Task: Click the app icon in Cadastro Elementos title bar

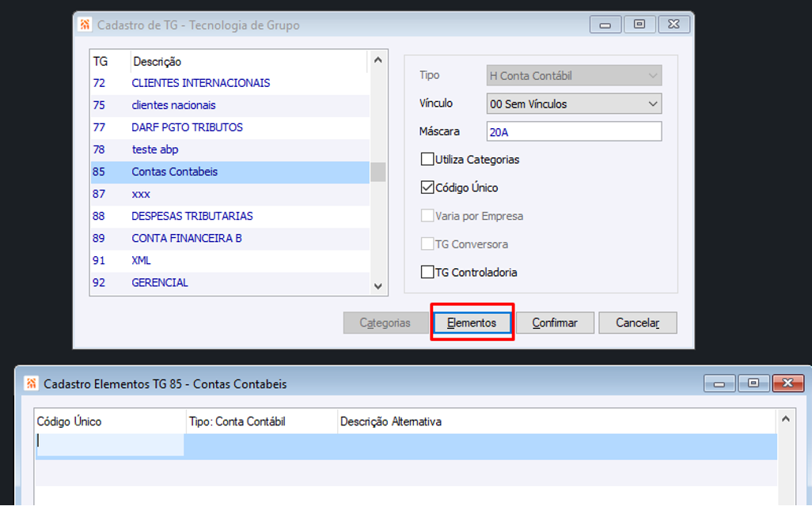Action: coord(31,383)
